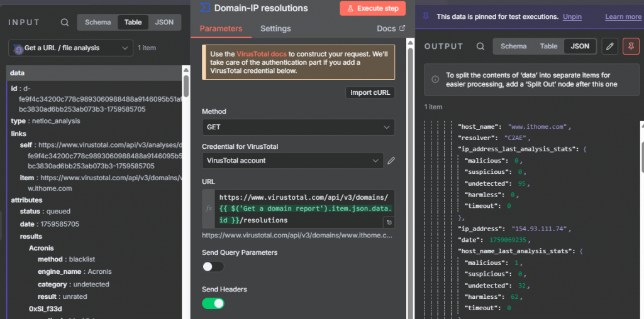Click the 'data' column header
Screen dimensions: 644x319
[x=94, y=73]
